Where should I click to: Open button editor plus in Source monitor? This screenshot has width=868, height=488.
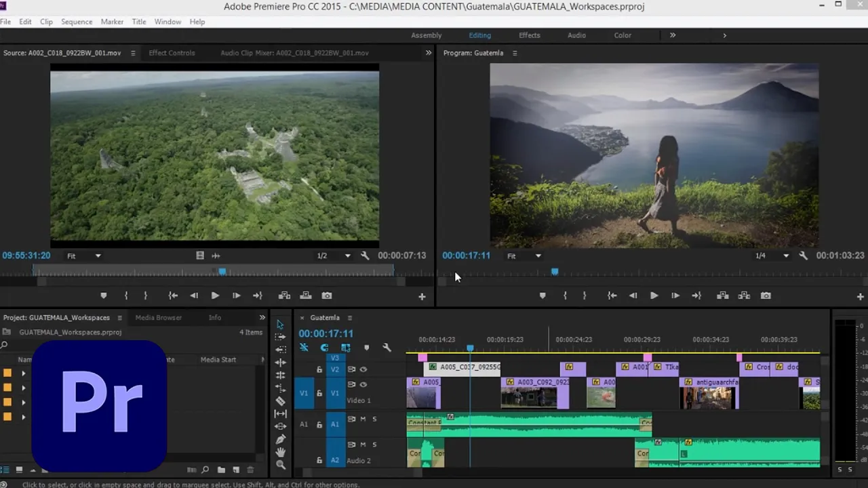(422, 297)
